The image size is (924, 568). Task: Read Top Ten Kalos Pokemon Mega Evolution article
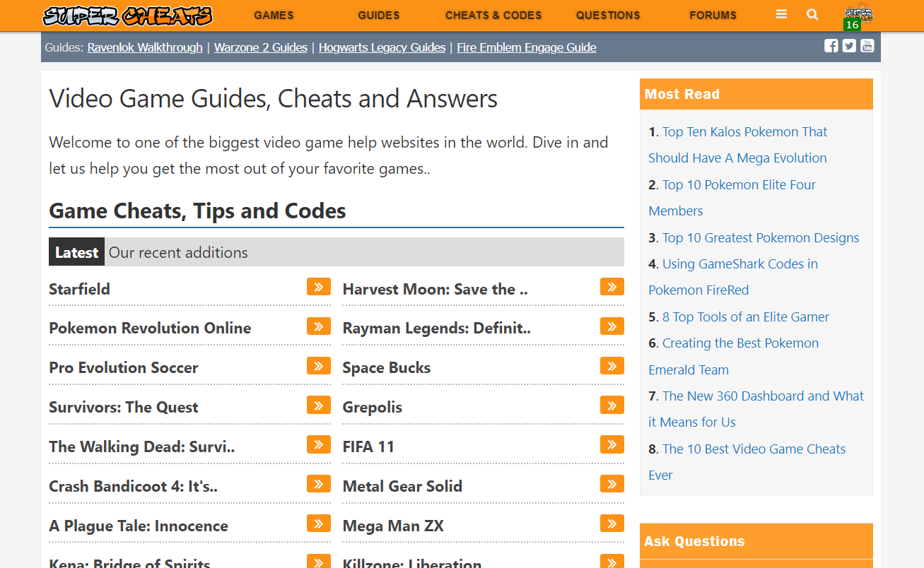[738, 145]
